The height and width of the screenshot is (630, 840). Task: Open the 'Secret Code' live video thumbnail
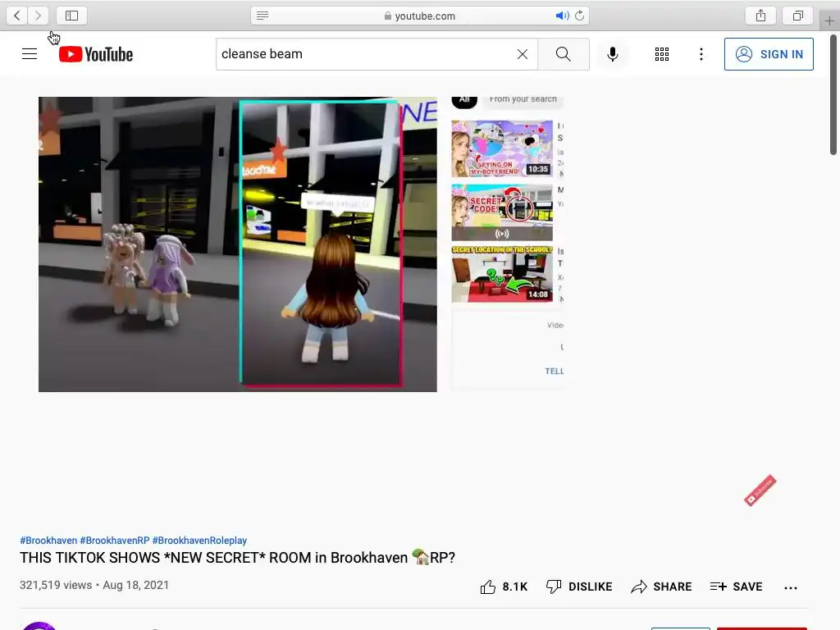pos(502,212)
